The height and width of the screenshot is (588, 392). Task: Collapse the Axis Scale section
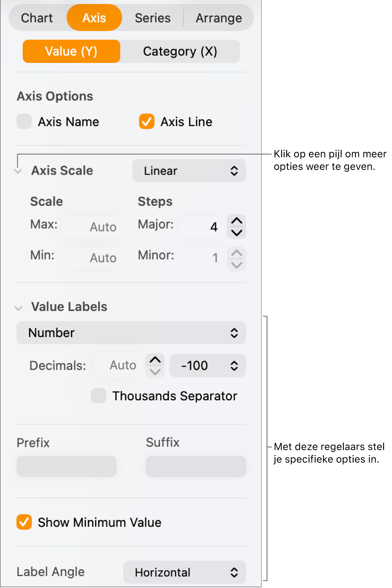point(18,171)
